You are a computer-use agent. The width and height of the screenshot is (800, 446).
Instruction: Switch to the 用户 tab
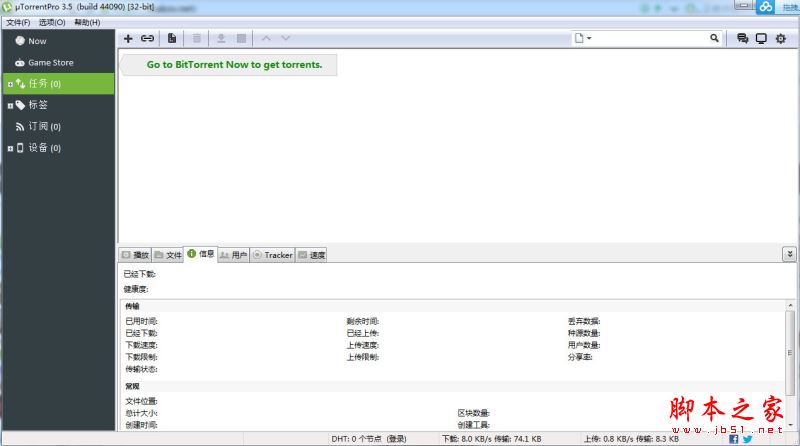coord(233,255)
